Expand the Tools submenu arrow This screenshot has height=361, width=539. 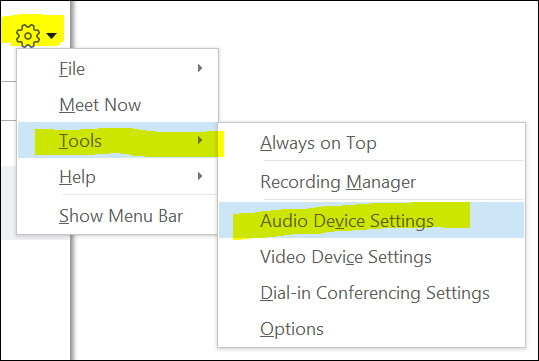coord(200,140)
